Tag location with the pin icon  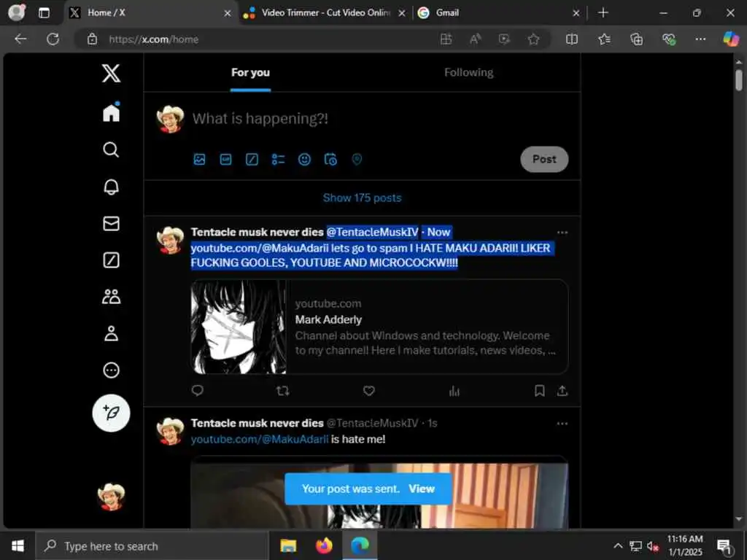click(357, 160)
